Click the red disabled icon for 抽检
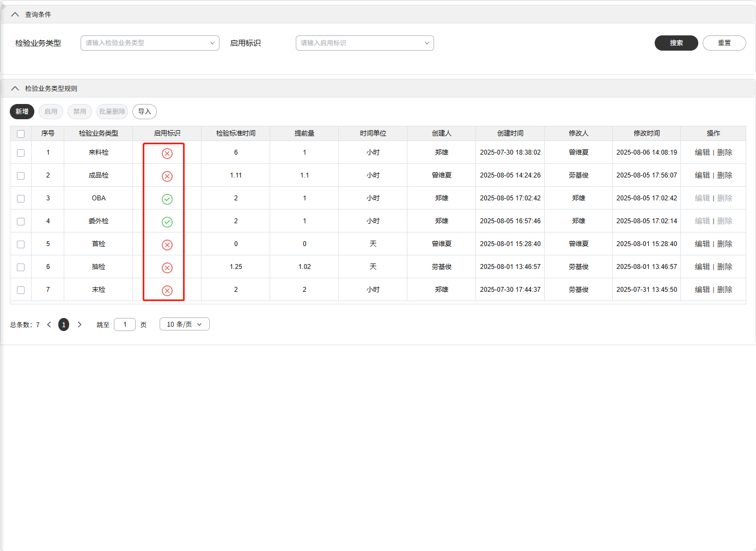The width and height of the screenshot is (756, 551). (167, 268)
